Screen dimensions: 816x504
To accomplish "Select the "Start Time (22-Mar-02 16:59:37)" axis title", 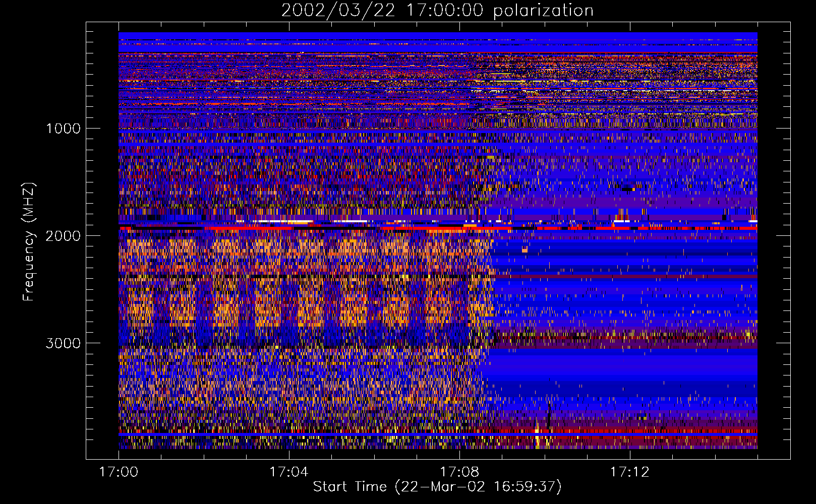I will click(x=437, y=487).
